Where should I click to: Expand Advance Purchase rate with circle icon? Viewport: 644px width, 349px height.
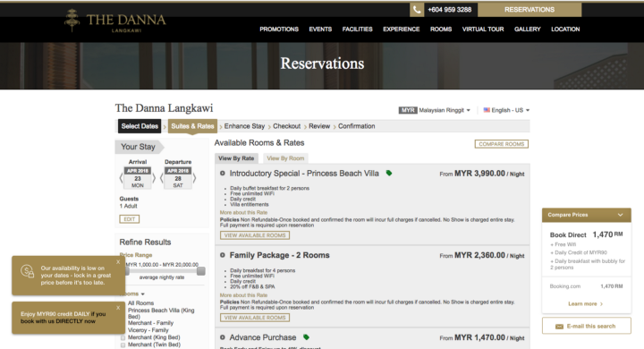click(222, 337)
